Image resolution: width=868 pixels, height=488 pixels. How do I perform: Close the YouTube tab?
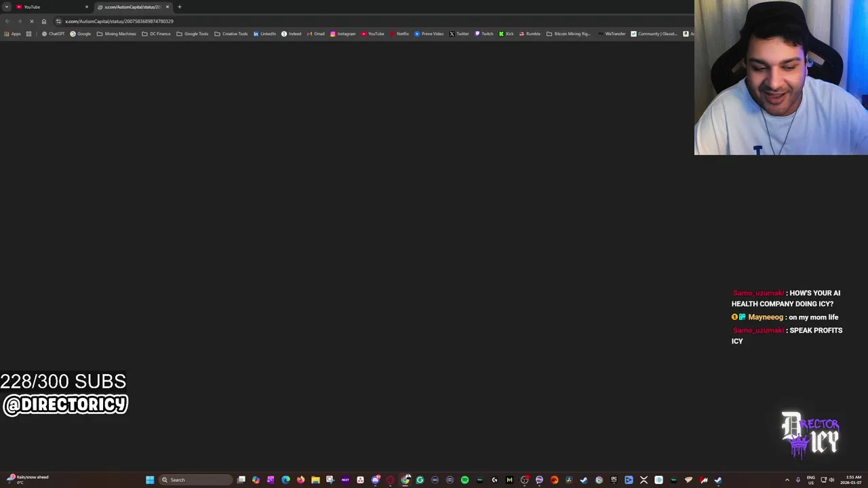(x=87, y=7)
